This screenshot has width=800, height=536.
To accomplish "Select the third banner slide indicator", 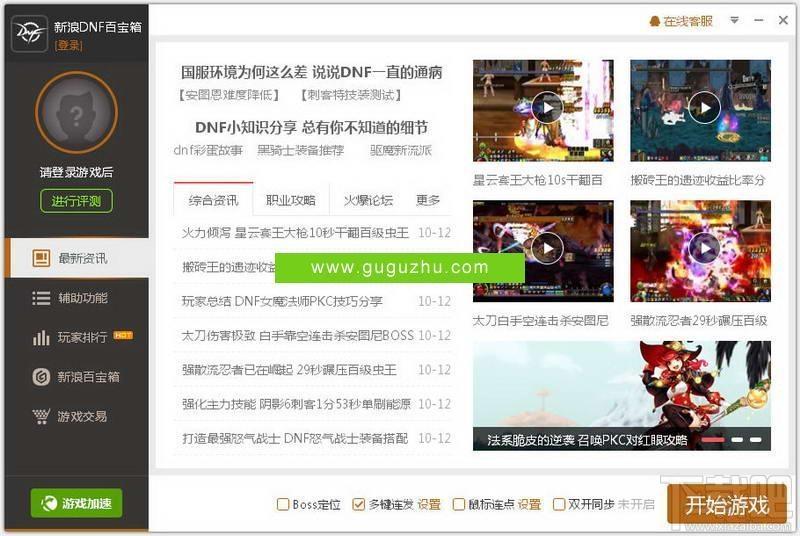I will tap(756, 440).
